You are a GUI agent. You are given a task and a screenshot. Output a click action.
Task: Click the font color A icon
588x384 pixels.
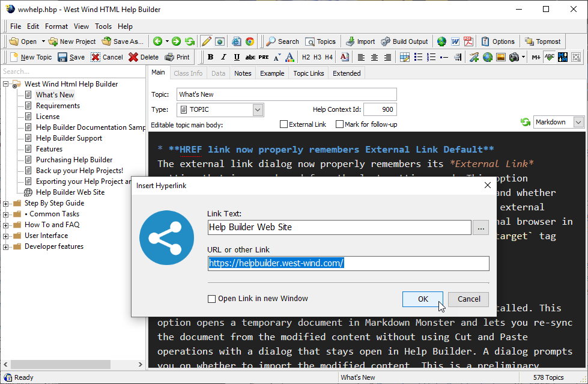[x=289, y=57]
